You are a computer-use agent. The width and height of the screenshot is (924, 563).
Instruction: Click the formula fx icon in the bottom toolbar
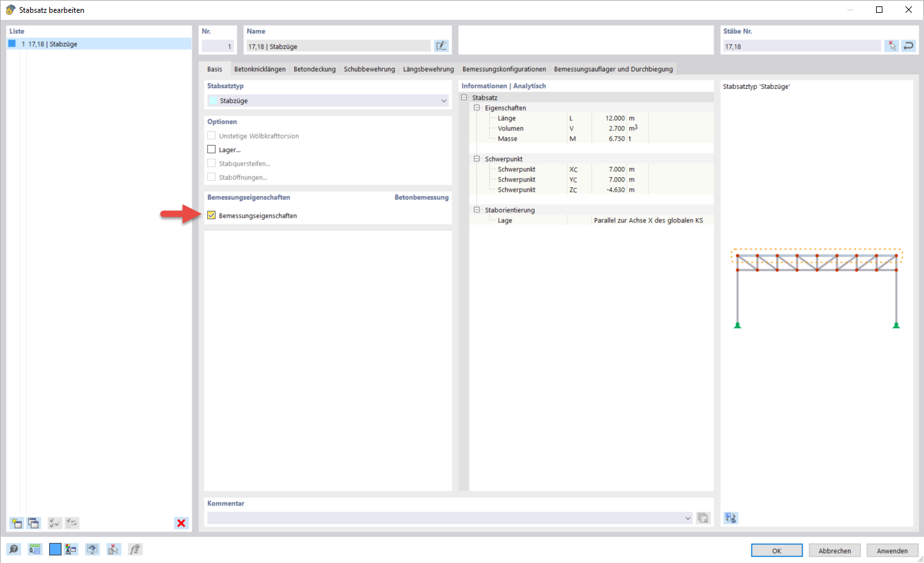click(135, 549)
